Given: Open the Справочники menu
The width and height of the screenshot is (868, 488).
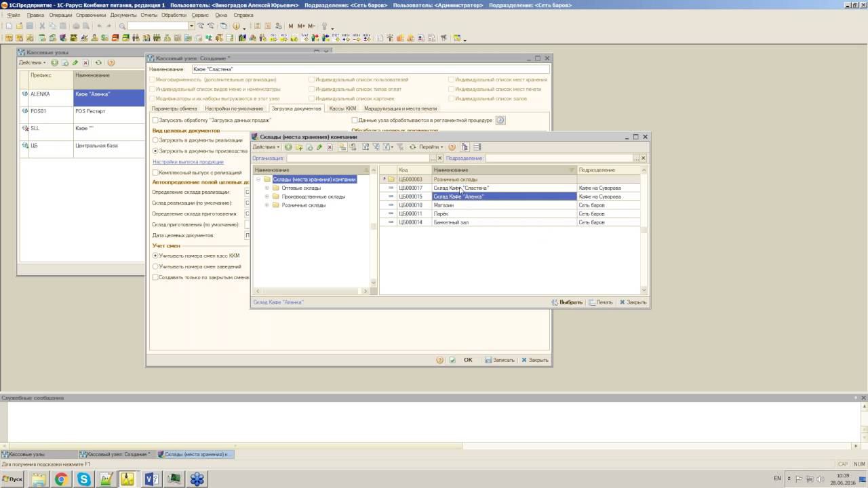Looking at the screenshot, I should point(91,15).
